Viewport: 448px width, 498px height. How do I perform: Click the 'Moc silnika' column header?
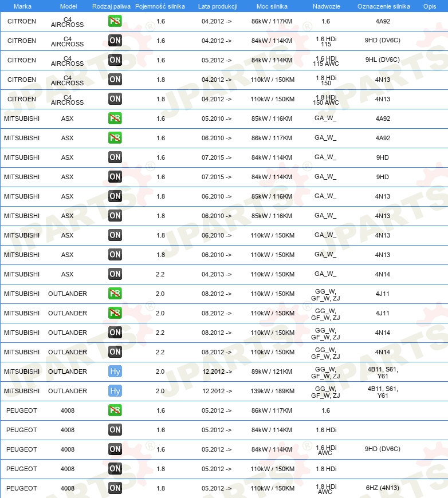272,6
